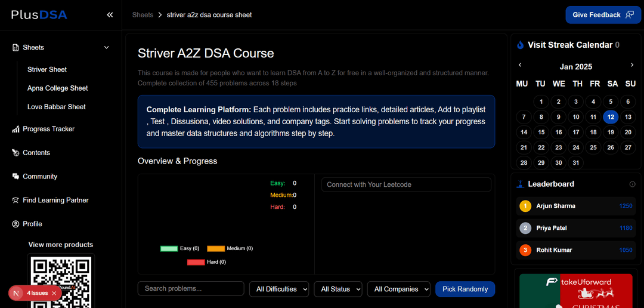Click the Give Feedback button
This screenshot has width=644, height=308.
(x=603, y=15)
